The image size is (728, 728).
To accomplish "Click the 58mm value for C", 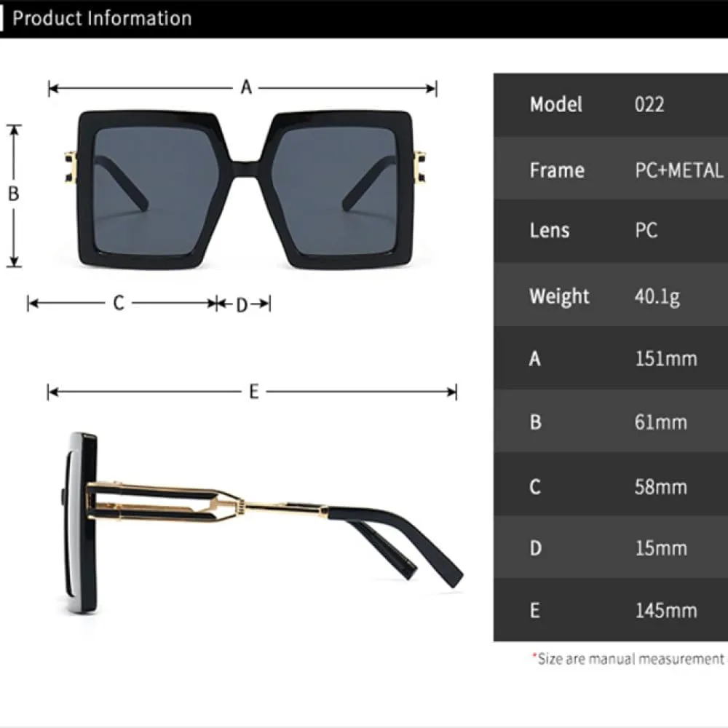I will pyautogui.click(x=661, y=487).
